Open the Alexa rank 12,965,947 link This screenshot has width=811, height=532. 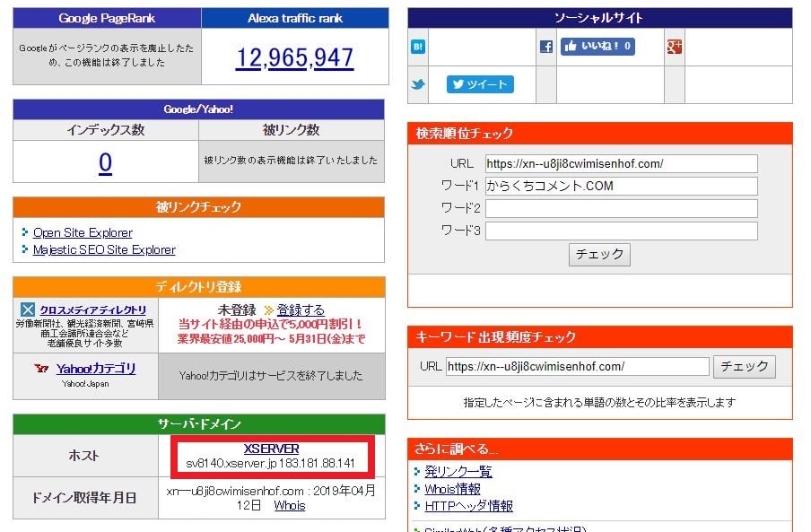(295, 57)
